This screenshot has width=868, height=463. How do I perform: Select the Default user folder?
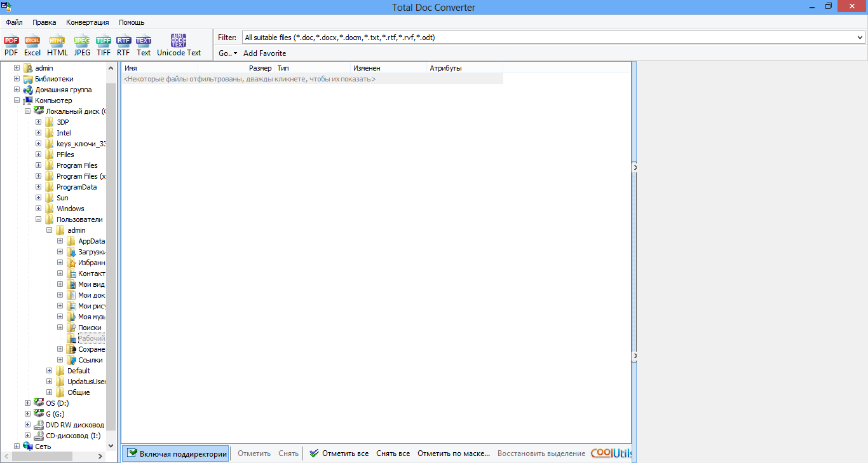coord(79,371)
